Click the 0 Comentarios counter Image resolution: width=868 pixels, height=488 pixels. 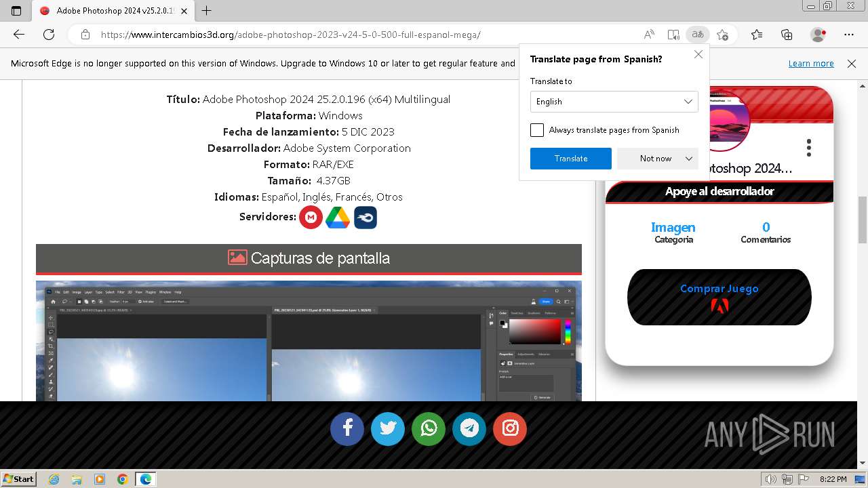point(766,232)
